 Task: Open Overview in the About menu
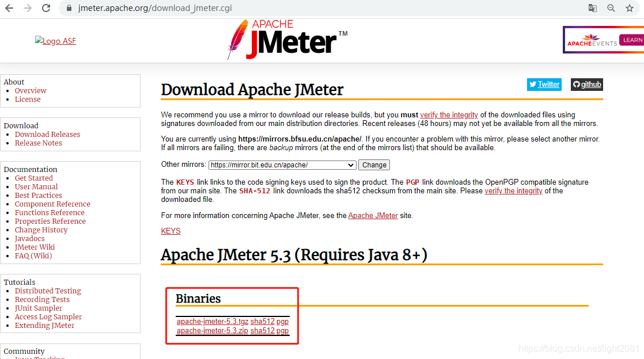point(31,91)
